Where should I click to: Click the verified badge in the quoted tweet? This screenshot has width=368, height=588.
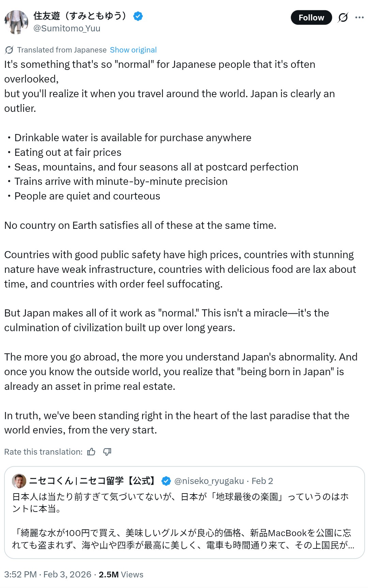point(166,481)
